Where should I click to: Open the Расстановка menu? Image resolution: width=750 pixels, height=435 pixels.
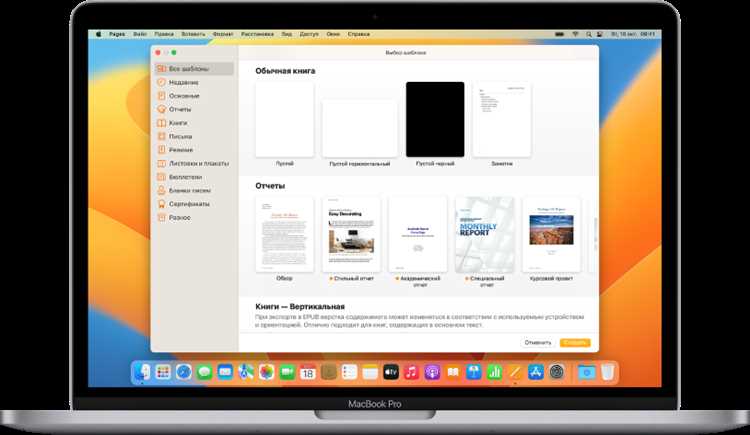[x=257, y=34]
